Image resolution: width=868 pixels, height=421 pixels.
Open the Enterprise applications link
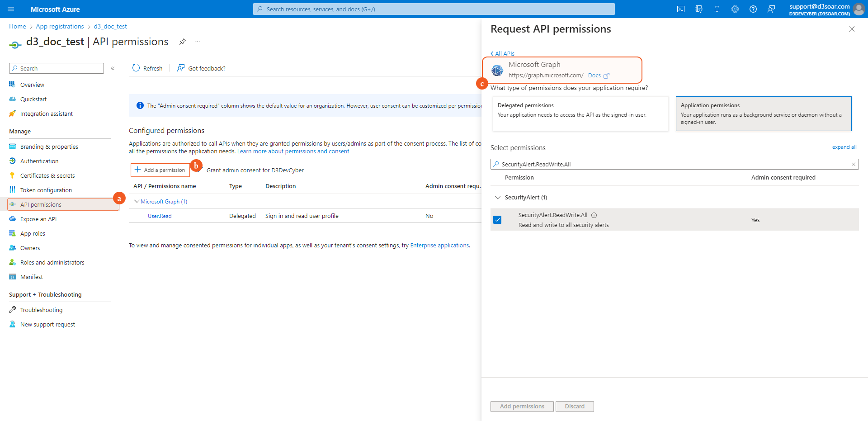coord(439,246)
